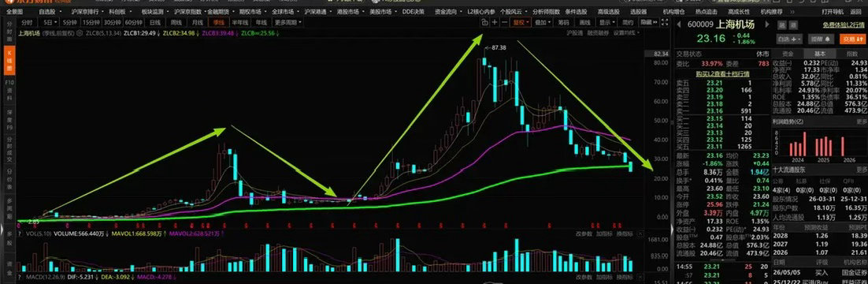The image size is (868, 284).
Task: Open 个股风云 menu
Action: coord(514,11)
